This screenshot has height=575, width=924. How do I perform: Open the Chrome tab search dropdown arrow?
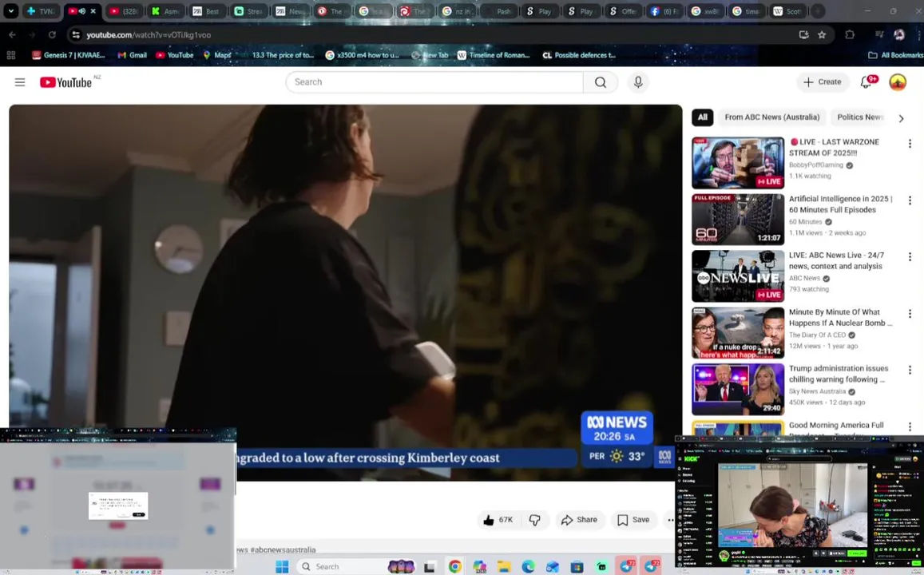[x=10, y=11]
